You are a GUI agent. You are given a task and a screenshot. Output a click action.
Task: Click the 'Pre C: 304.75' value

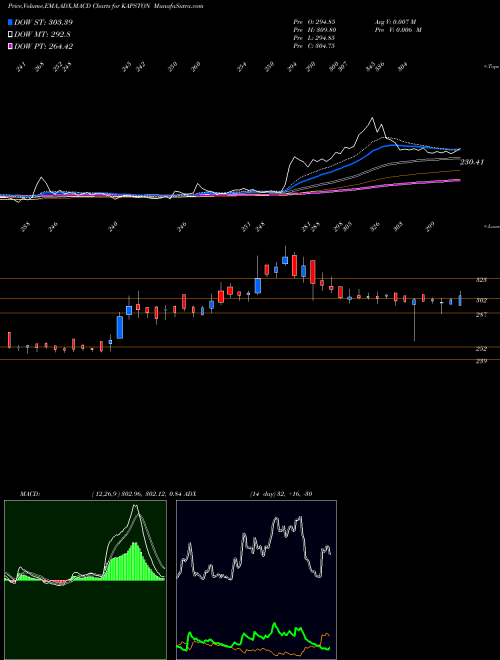314,46
